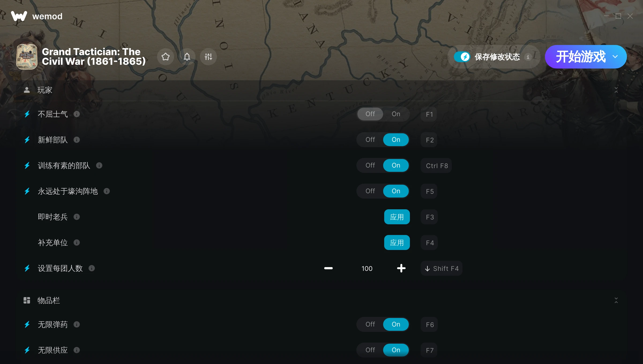Click the 开始游戏 button
This screenshot has height=364, width=643.
tap(580, 57)
